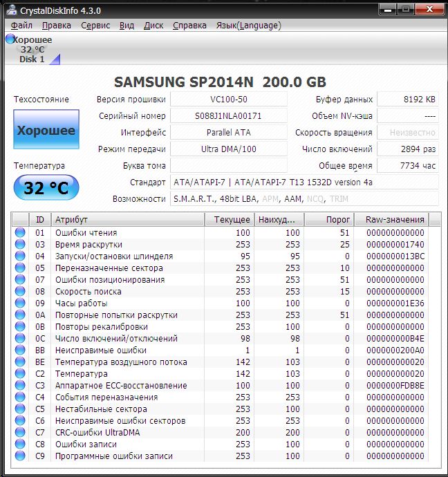Click status orb for Ошибки записи
This screenshot has width=448, height=477.
(x=20, y=444)
